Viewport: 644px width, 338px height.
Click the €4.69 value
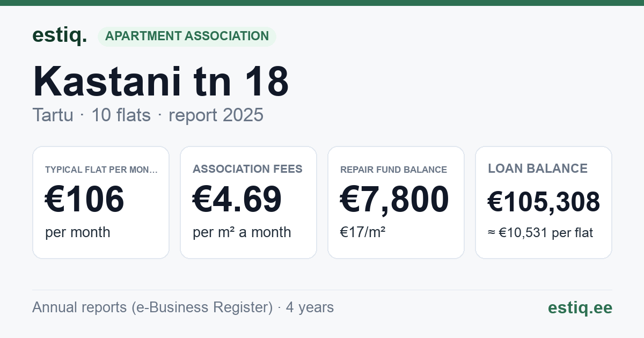point(237,200)
